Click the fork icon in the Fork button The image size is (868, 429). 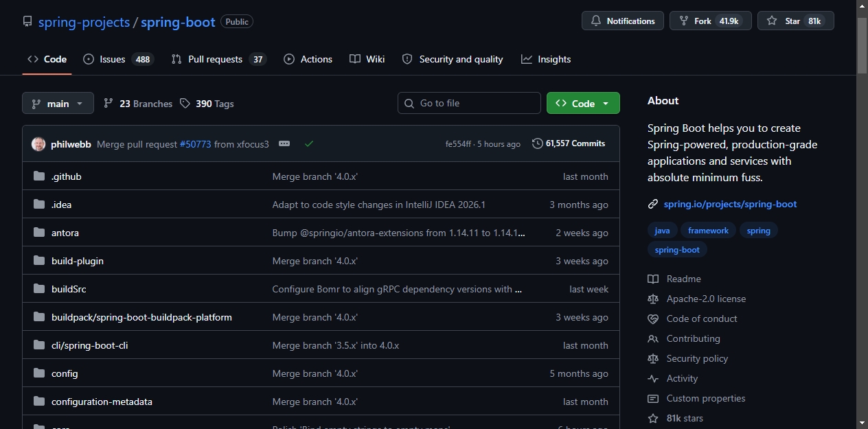click(684, 21)
